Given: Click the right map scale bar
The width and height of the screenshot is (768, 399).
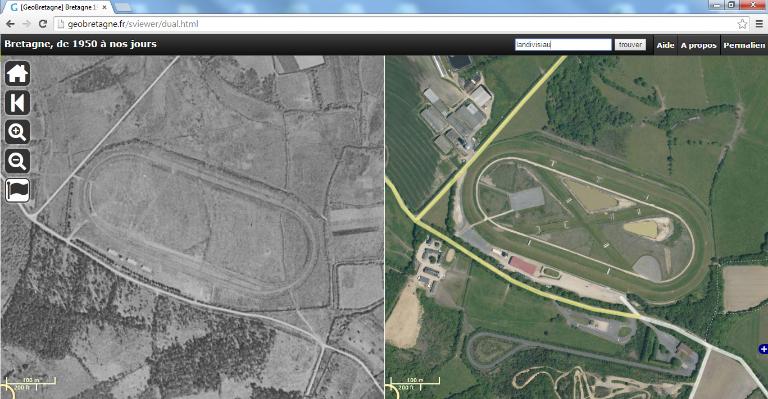Looking at the screenshot, I should (x=415, y=383).
